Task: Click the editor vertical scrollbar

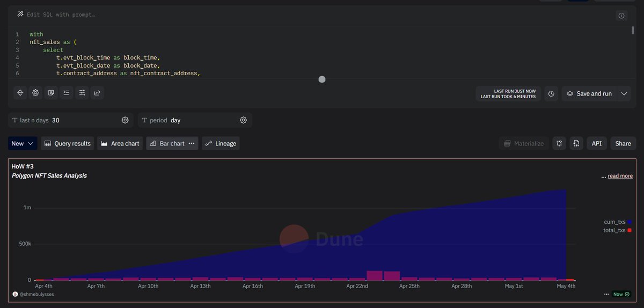Action: [x=633, y=30]
